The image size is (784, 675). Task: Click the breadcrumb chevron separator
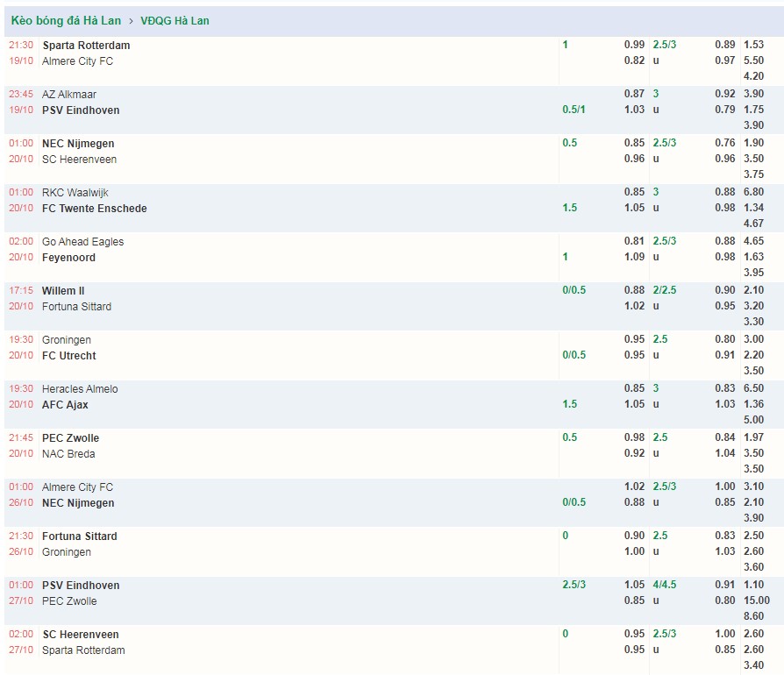click(x=131, y=21)
